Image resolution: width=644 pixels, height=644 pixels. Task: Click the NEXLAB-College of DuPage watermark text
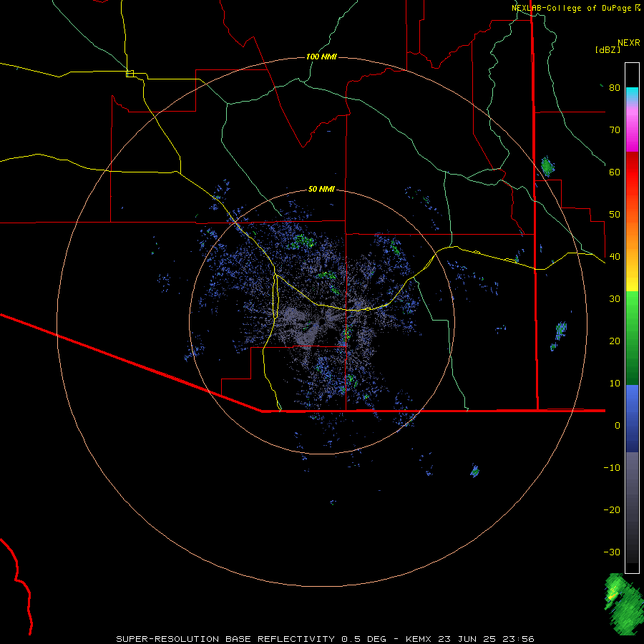(576, 8)
